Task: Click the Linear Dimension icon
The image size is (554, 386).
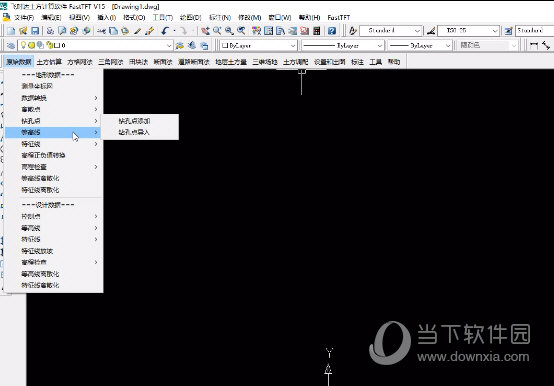Action: [534, 45]
